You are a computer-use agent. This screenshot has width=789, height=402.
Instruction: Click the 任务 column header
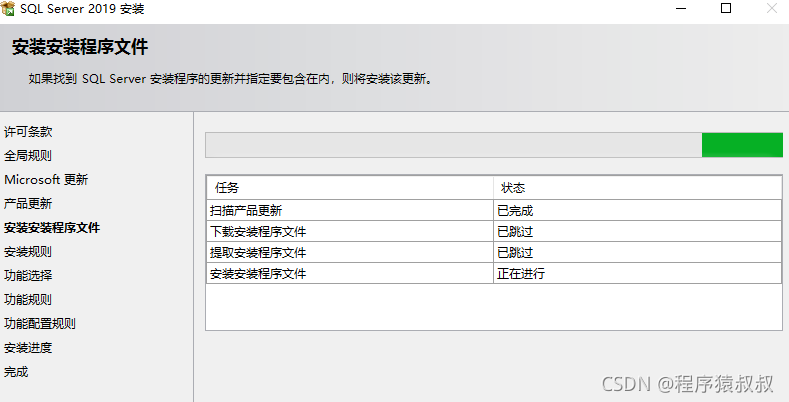pos(350,188)
